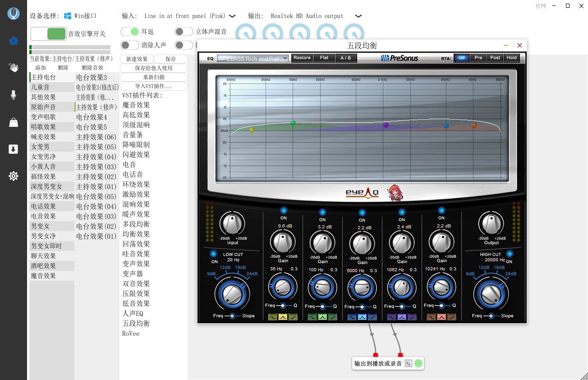The width and height of the screenshot is (588, 380).
Task: Click the 重新扫描 button
Action: tap(154, 77)
